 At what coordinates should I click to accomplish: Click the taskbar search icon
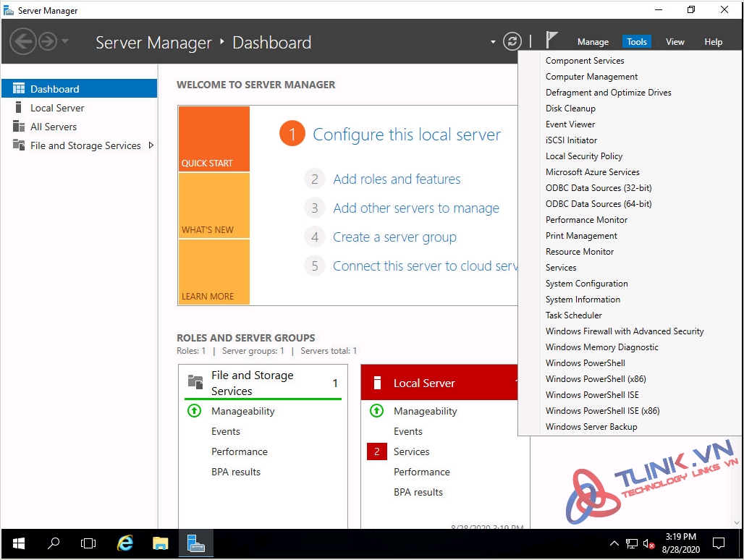pos(54,543)
